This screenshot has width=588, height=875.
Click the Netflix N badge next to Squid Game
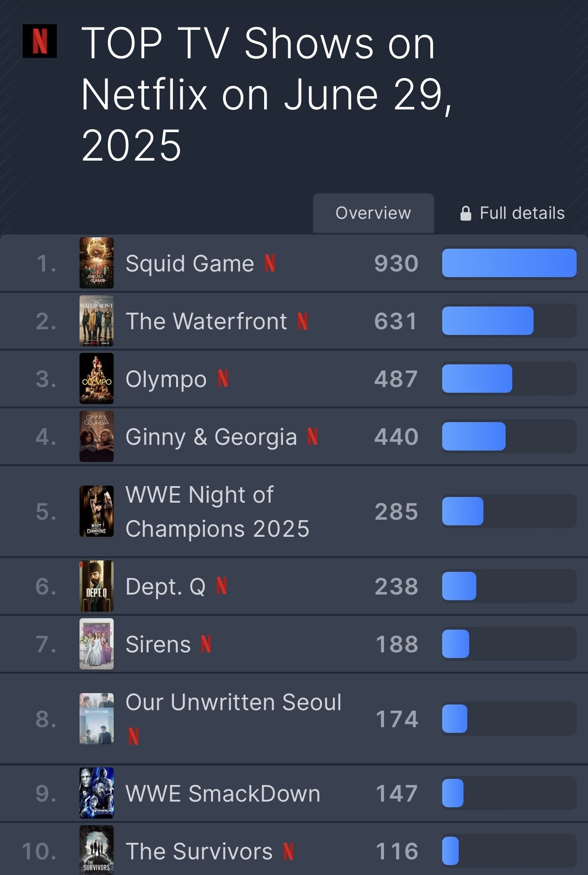coord(270,263)
